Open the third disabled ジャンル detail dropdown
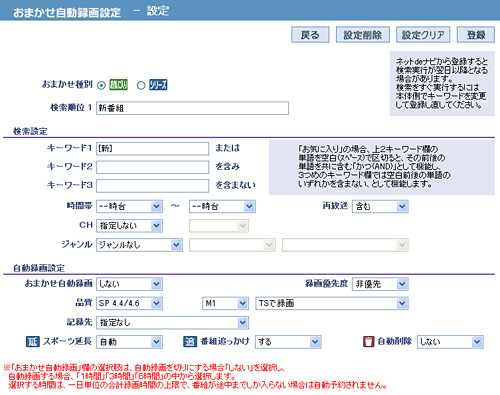This screenshot has width=500, height=395. click(345, 245)
